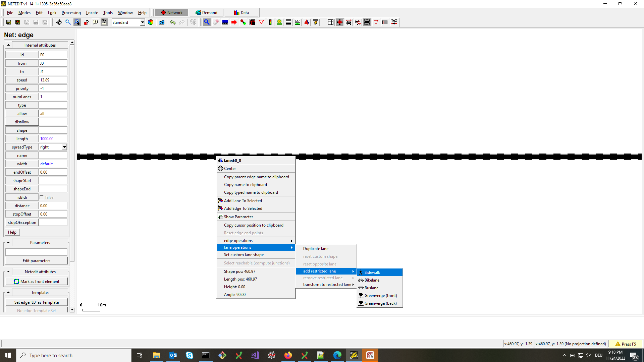Viewport: 644px width, 362px height.
Task: Click the undo arrow icon
Action: pyautogui.click(x=173, y=22)
